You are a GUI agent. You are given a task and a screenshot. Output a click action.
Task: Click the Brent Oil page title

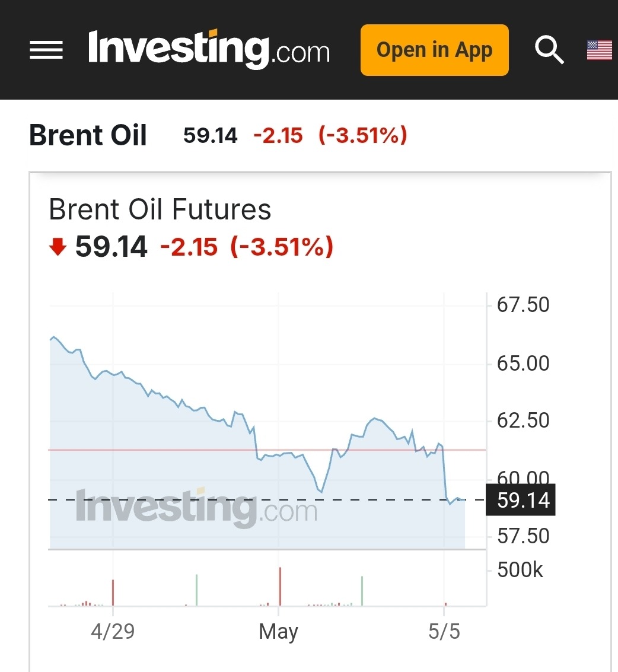click(x=88, y=135)
